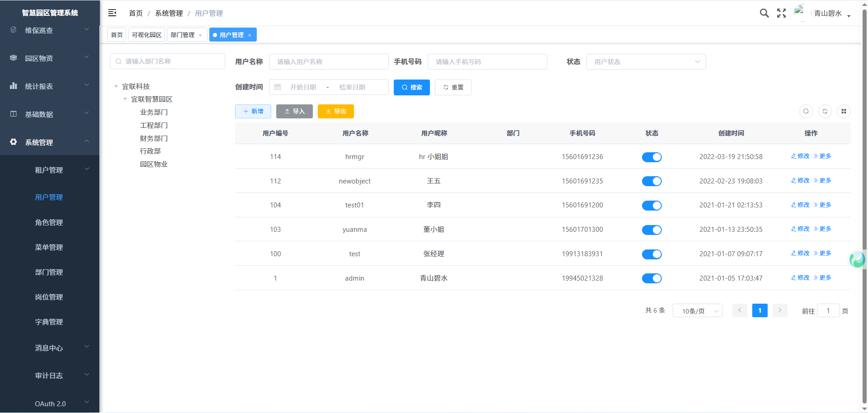Click the user avatar image in header
The height and width of the screenshot is (413, 868).
point(800,12)
